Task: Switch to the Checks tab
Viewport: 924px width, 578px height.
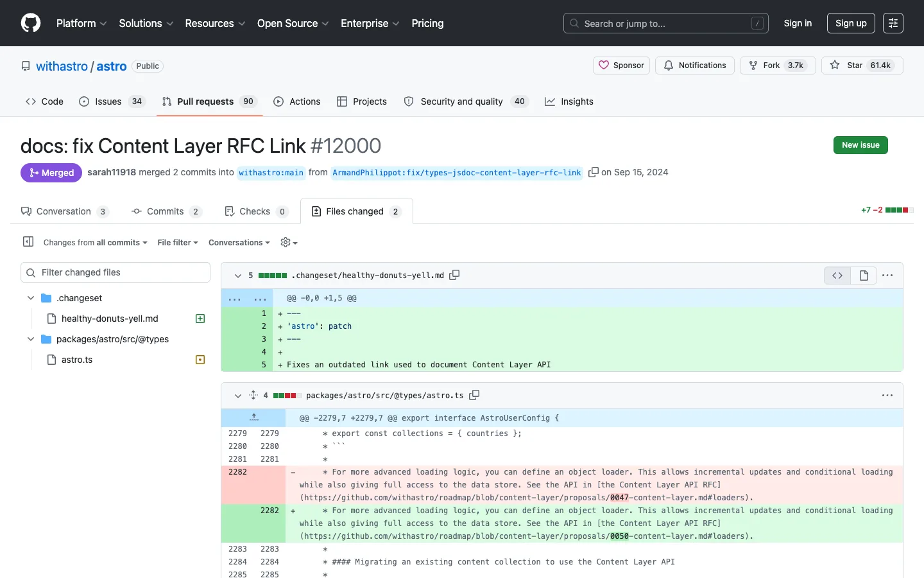Action: [x=257, y=211]
